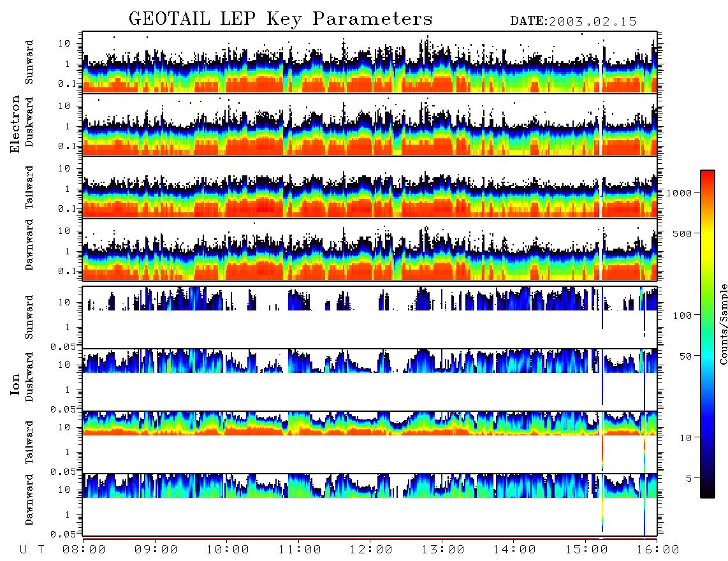Click the Ion Dawnward spectrogram band

(370, 486)
